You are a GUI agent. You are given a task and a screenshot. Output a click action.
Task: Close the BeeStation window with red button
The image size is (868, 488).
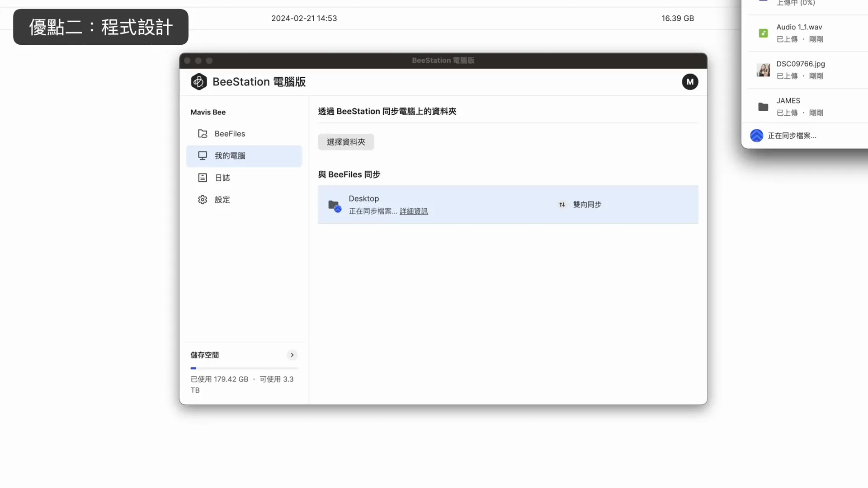click(x=187, y=61)
